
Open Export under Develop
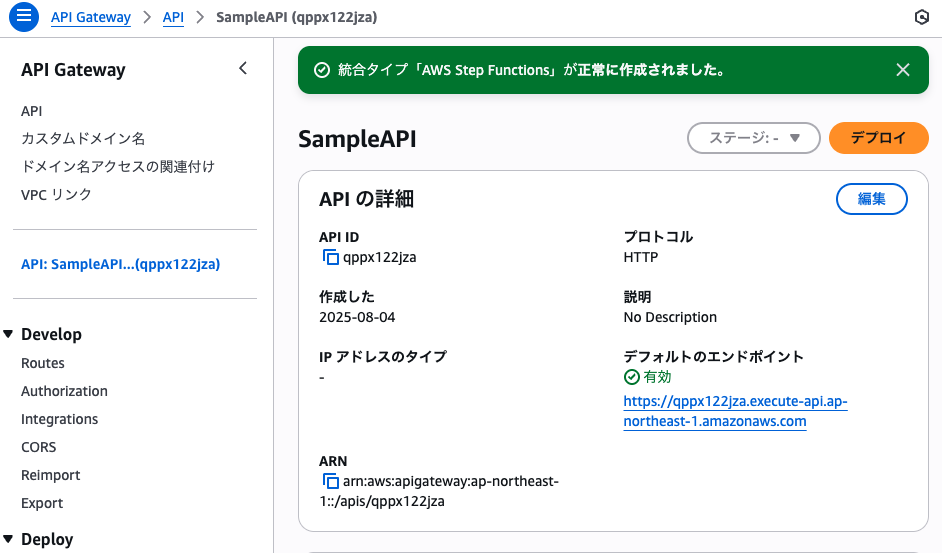coord(42,503)
